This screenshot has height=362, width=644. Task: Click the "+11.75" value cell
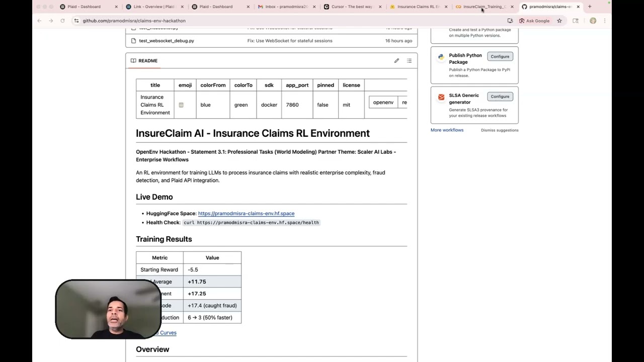pyautogui.click(x=212, y=282)
